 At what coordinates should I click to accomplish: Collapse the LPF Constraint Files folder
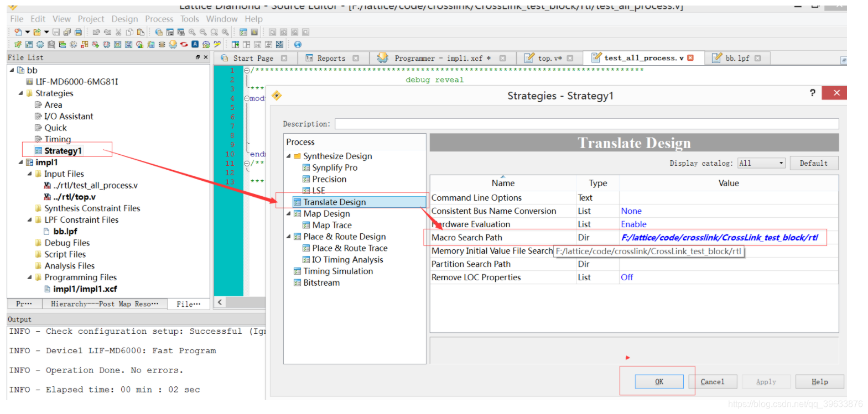coord(30,220)
